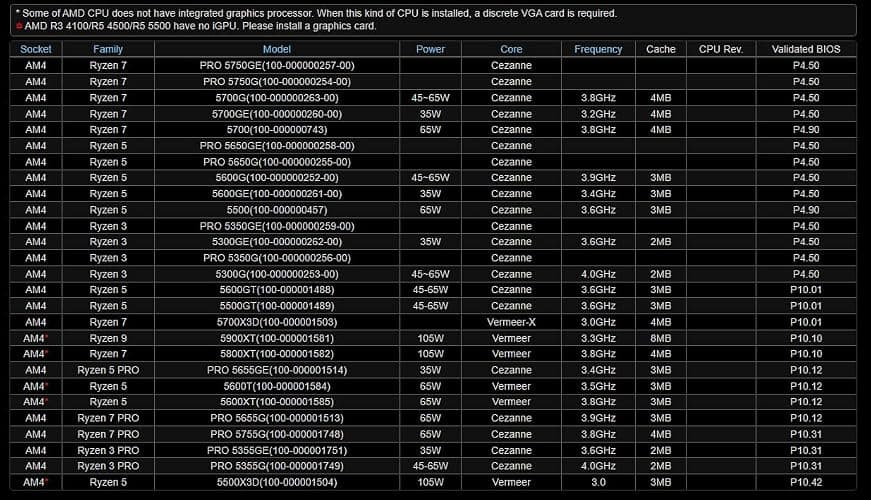Sort table by Family column header
871x500 pixels.
coord(108,49)
